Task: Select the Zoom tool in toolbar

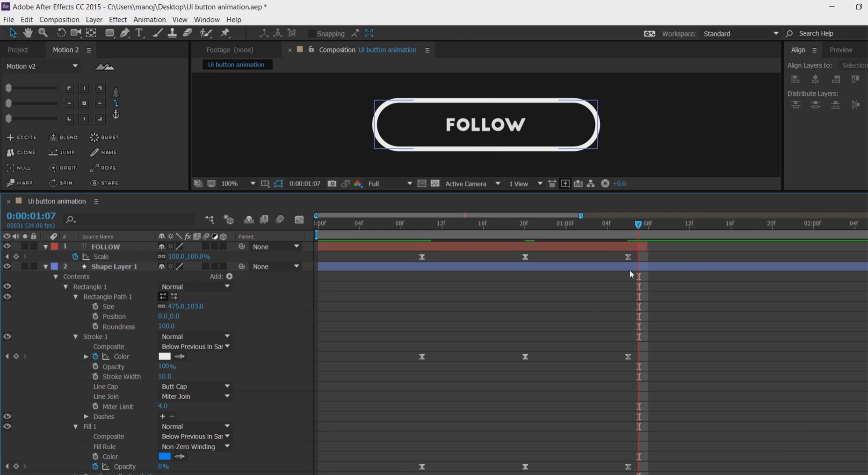Action: click(43, 33)
